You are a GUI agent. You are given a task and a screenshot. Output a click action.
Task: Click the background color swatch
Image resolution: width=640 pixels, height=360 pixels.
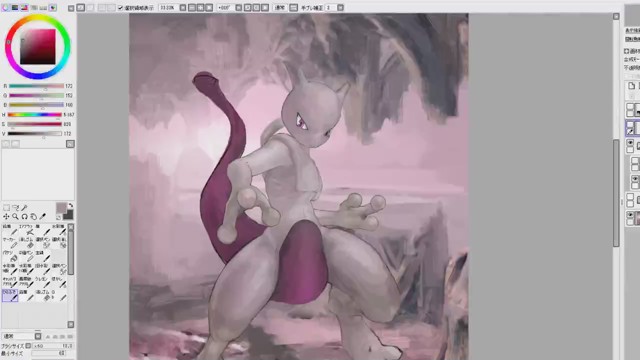pyautogui.click(x=69, y=215)
